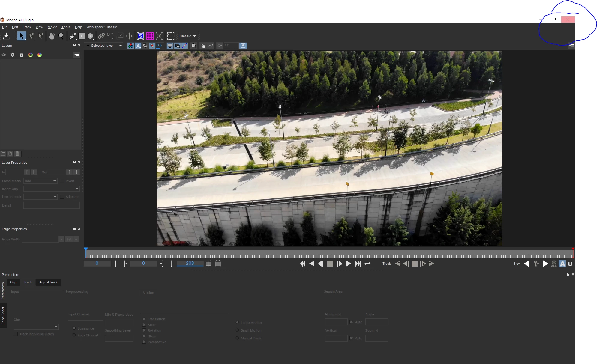The width and height of the screenshot is (597, 364).
Task: Enable the Translation motion checkbox
Action: 144,319
